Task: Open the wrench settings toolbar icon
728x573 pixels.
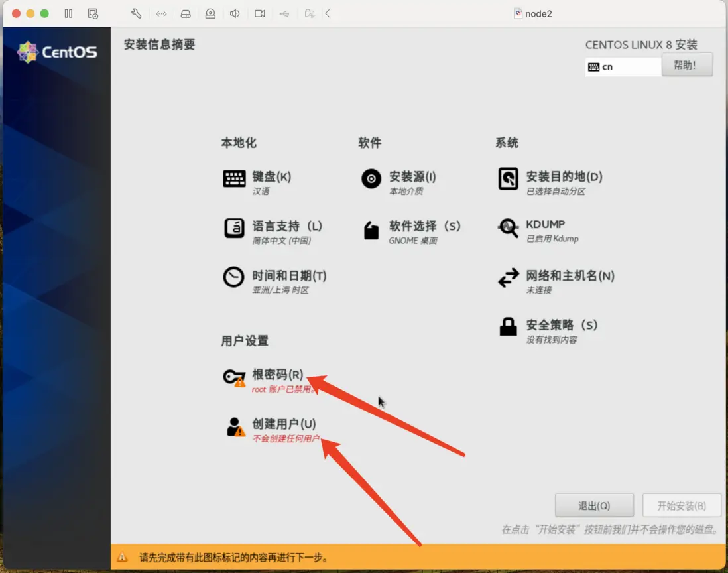Action: click(x=136, y=13)
